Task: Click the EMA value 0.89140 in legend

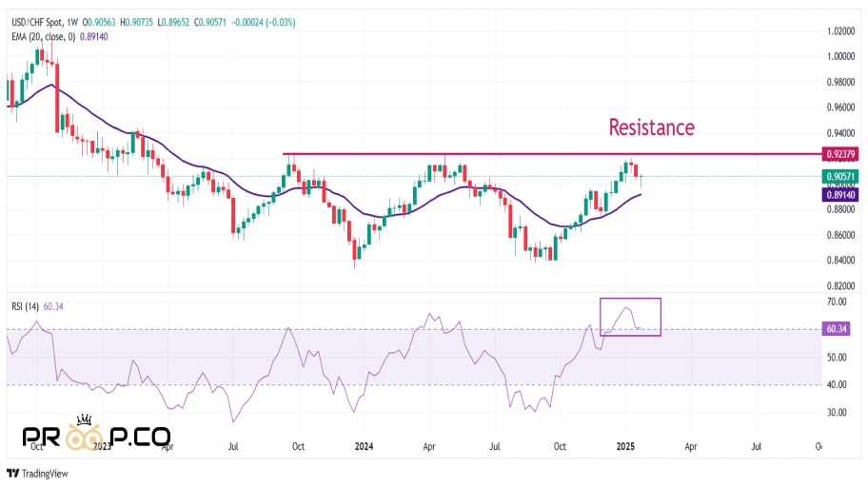Action: [x=94, y=37]
